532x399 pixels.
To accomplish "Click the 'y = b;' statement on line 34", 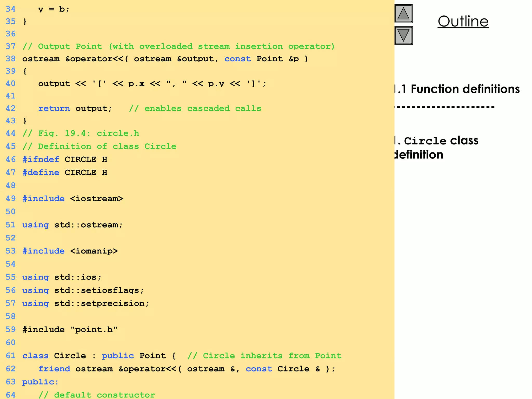I will click(x=54, y=9).
